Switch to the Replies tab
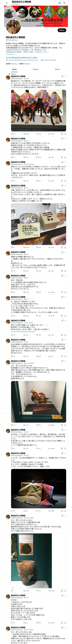This screenshot has width=72, height=644. click(x=36, y=69)
